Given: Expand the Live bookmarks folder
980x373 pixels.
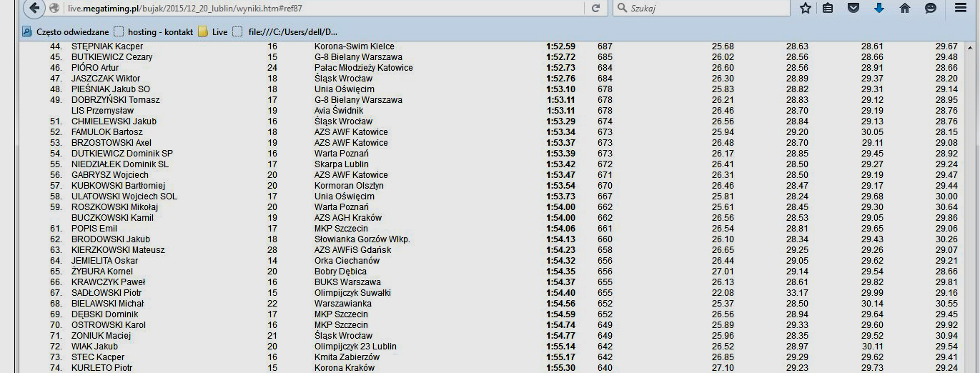Looking at the screenshot, I should [x=213, y=32].
